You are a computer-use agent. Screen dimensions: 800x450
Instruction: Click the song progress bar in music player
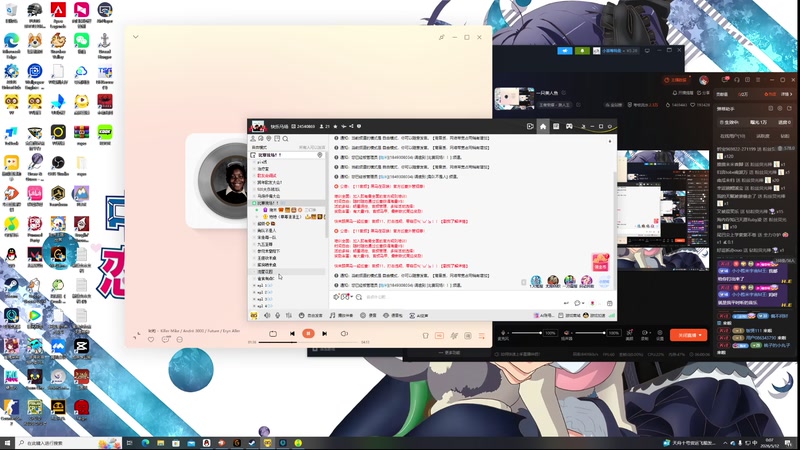pos(308,342)
